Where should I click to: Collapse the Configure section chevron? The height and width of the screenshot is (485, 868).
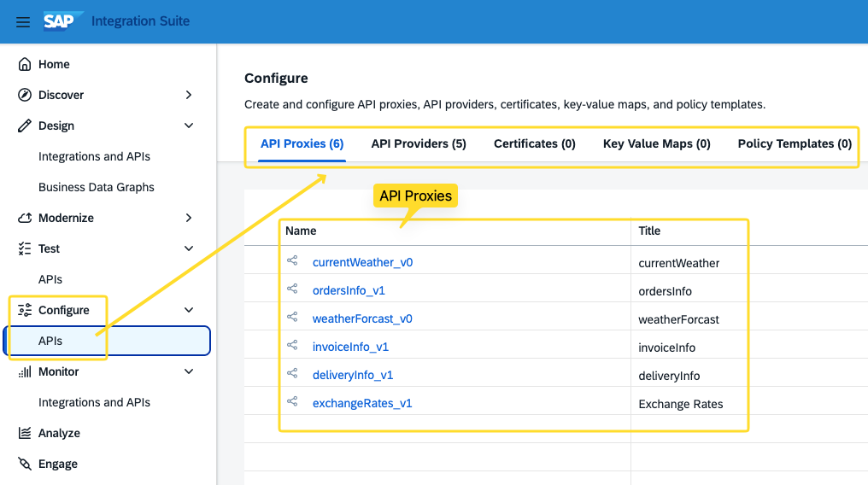click(x=189, y=310)
